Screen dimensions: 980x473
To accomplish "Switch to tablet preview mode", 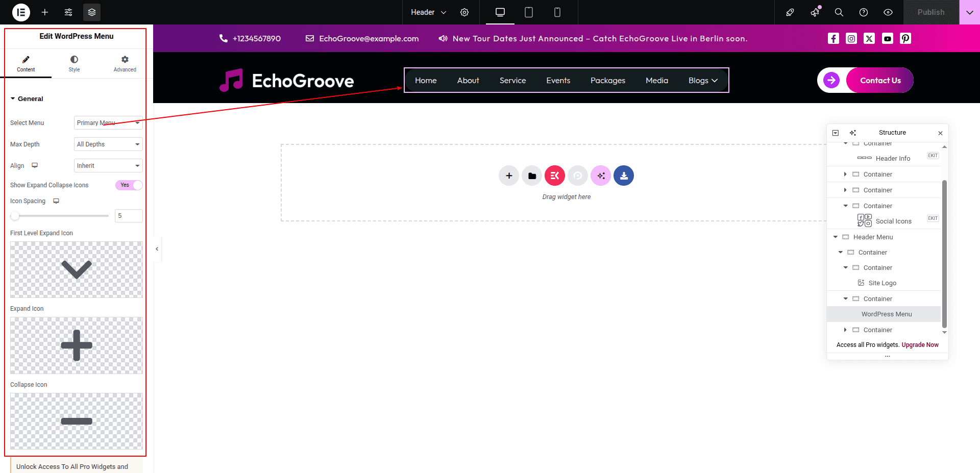I will point(529,12).
